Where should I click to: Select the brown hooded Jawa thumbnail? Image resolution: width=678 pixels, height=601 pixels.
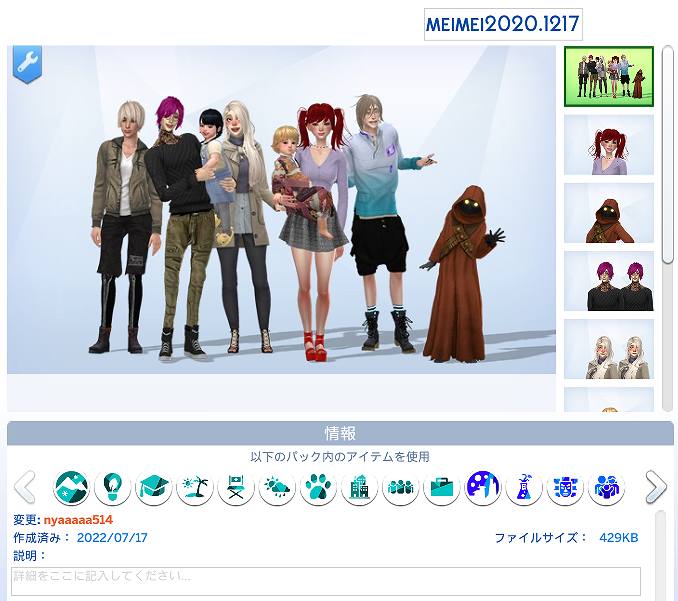608,213
